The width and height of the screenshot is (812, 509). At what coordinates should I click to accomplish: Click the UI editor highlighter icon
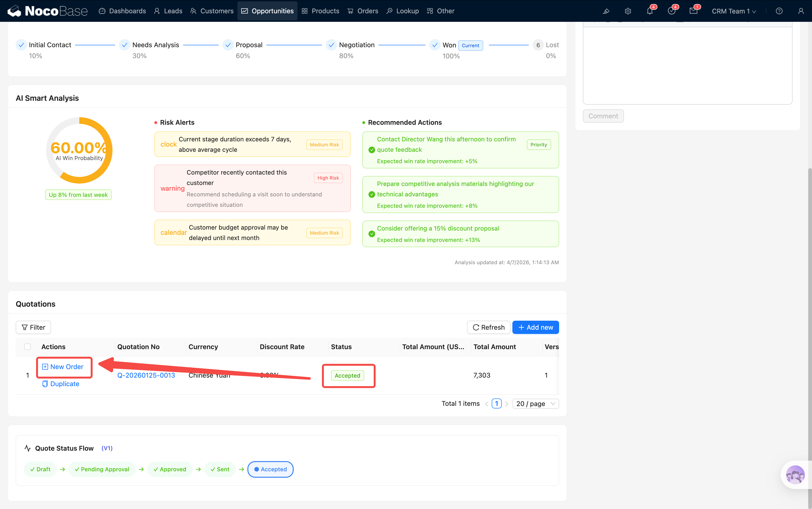[606, 11]
